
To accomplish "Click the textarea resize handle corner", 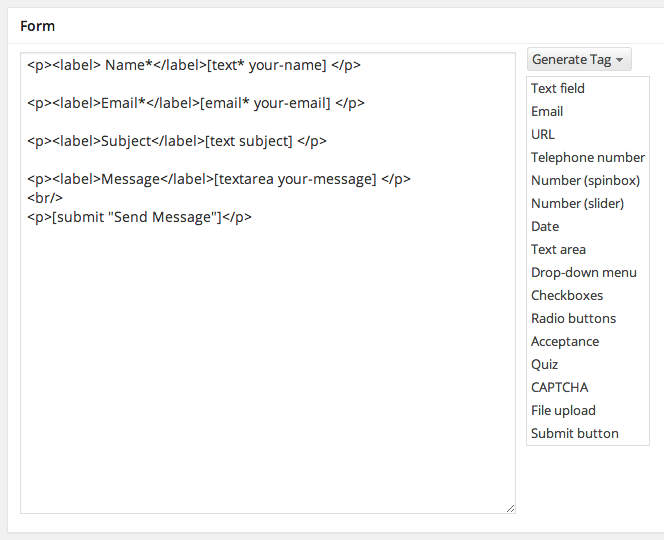I will [510, 508].
